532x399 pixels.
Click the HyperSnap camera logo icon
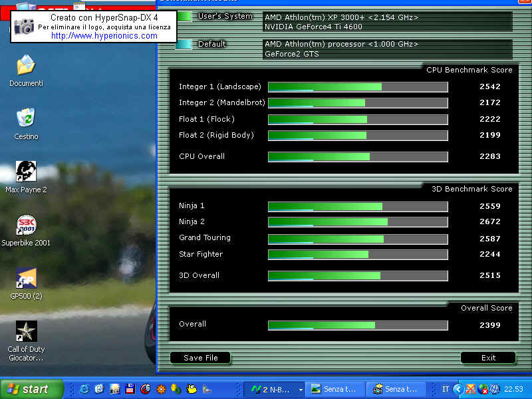pyautogui.click(x=24, y=27)
